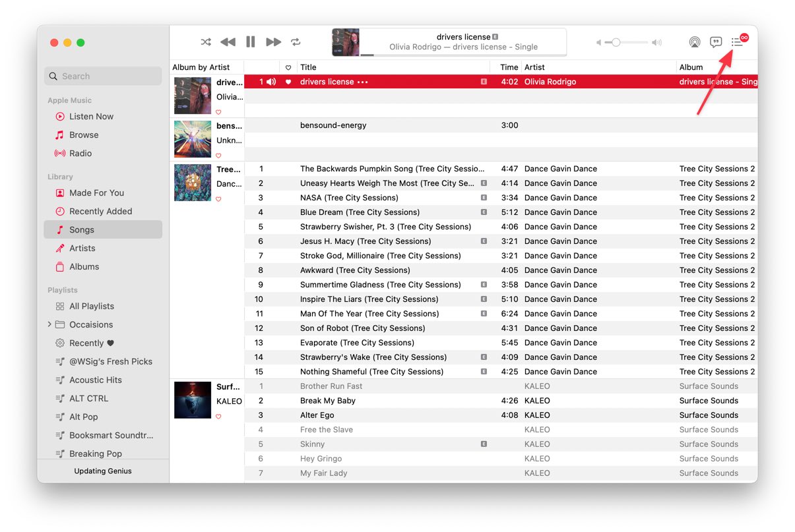Skip back to the previous track
795x532 pixels.
tap(228, 42)
